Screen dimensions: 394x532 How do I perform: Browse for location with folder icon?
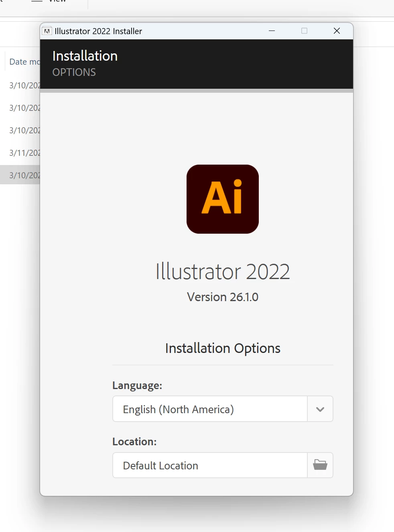click(x=320, y=465)
